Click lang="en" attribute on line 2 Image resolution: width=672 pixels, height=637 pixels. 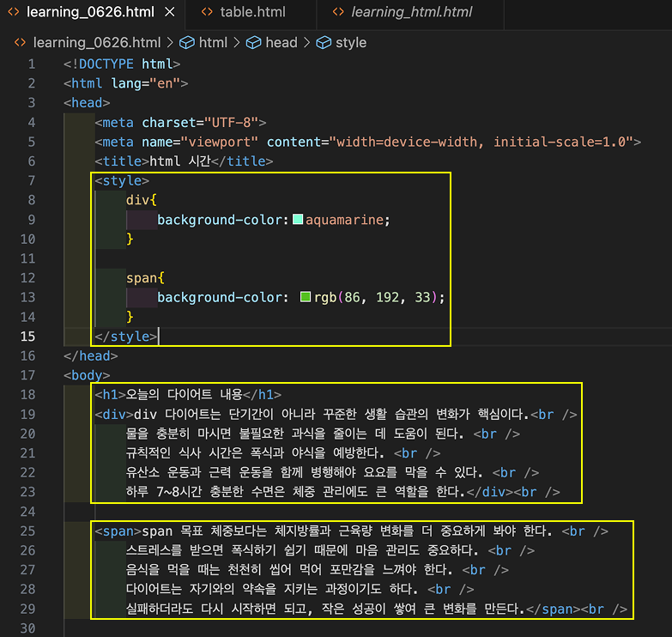[146, 83]
